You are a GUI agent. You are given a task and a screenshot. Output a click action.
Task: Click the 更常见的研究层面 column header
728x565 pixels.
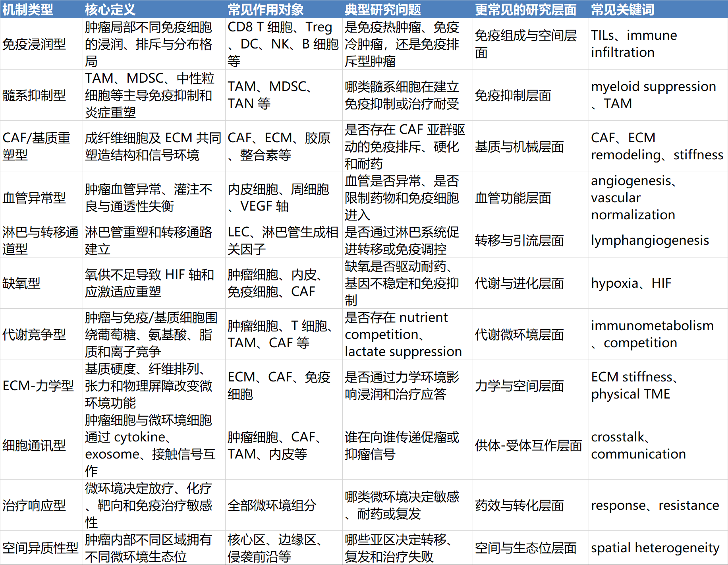point(525,10)
